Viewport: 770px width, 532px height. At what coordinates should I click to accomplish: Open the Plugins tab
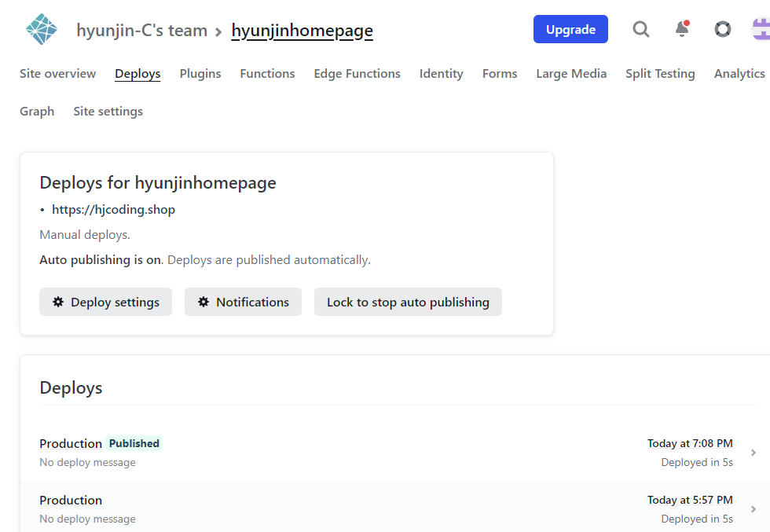click(200, 74)
